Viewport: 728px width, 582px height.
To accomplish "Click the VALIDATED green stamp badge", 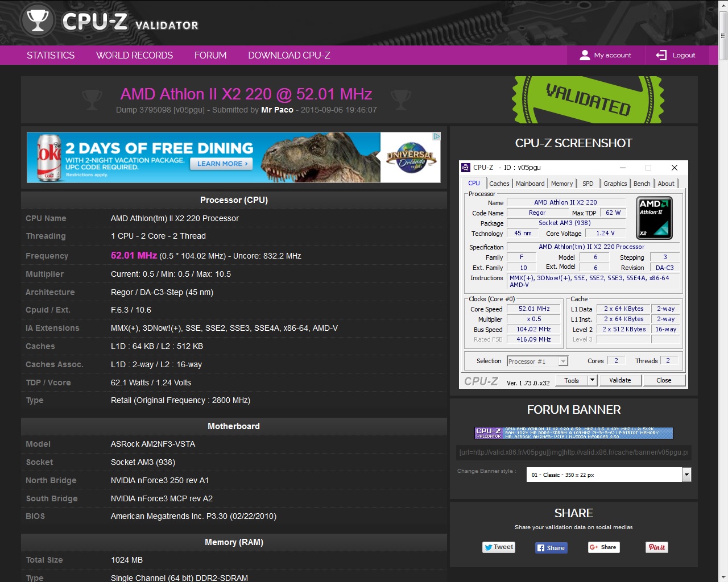I will pos(588,100).
